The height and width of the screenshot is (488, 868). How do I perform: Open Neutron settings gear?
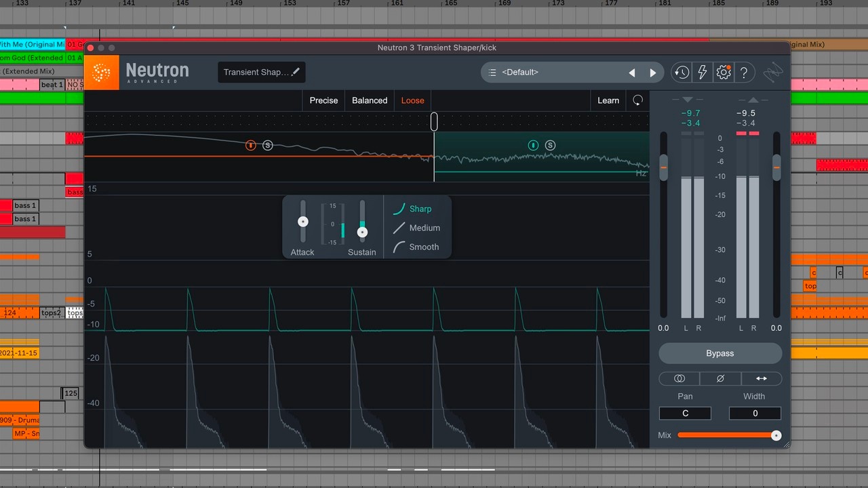tap(724, 73)
